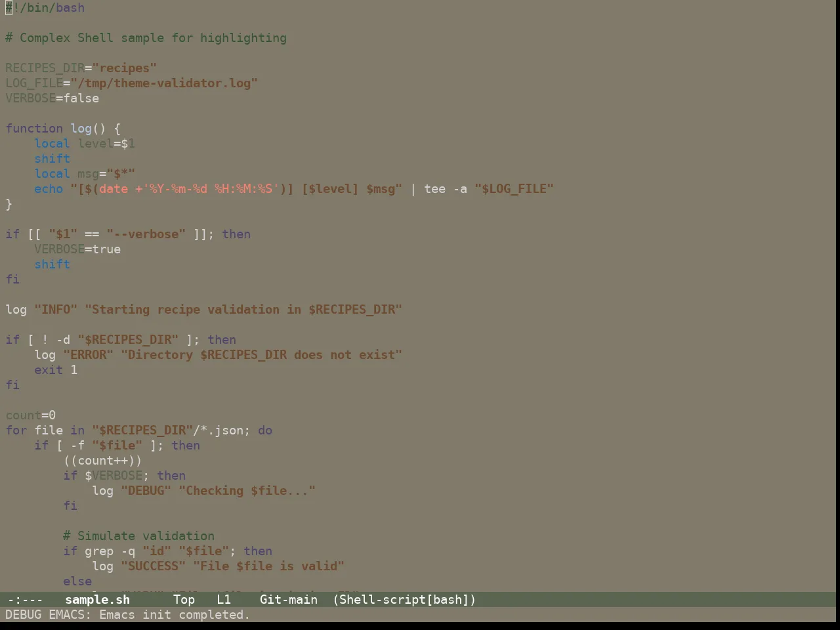Click the 'Starting recipe validation' log string
Image resolution: width=840 pixels, height=630 pixels.
tap(243, 310)
